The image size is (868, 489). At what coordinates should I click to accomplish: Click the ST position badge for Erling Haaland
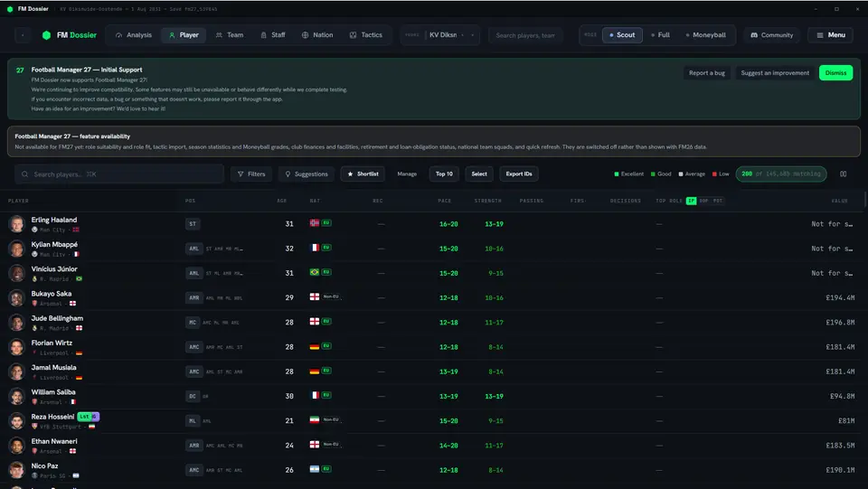pos(193,224)
